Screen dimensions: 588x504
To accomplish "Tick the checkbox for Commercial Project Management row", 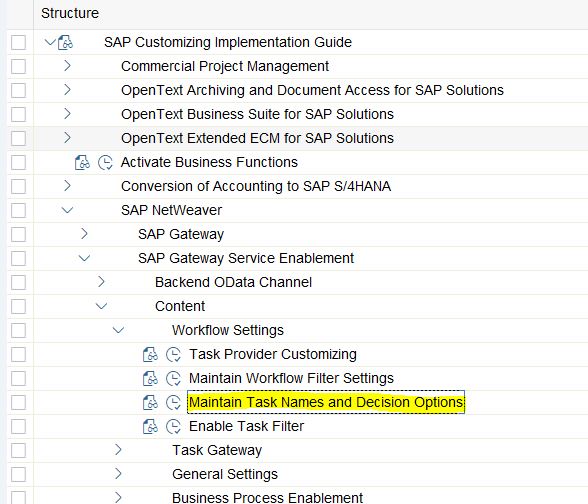I will click(x=18, y=66).
